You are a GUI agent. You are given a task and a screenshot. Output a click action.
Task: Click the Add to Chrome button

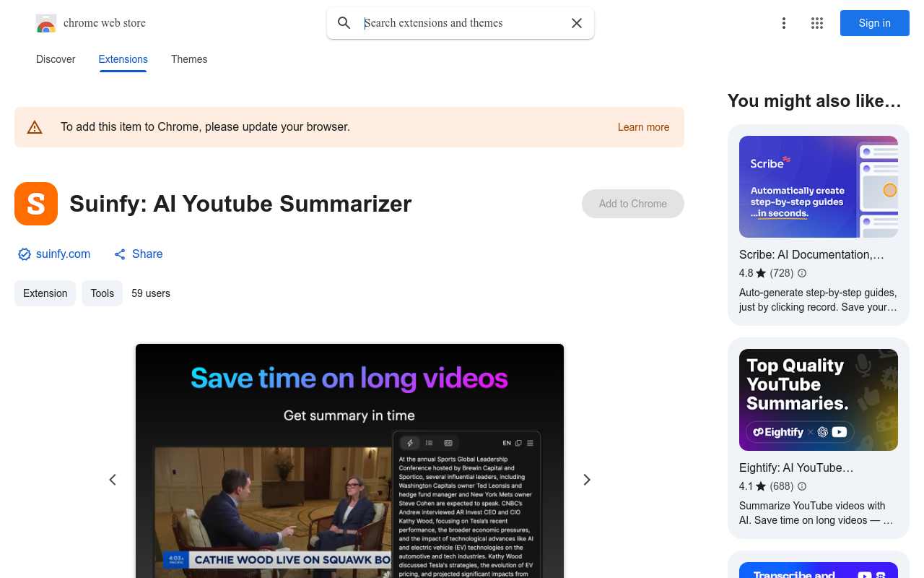633,204
